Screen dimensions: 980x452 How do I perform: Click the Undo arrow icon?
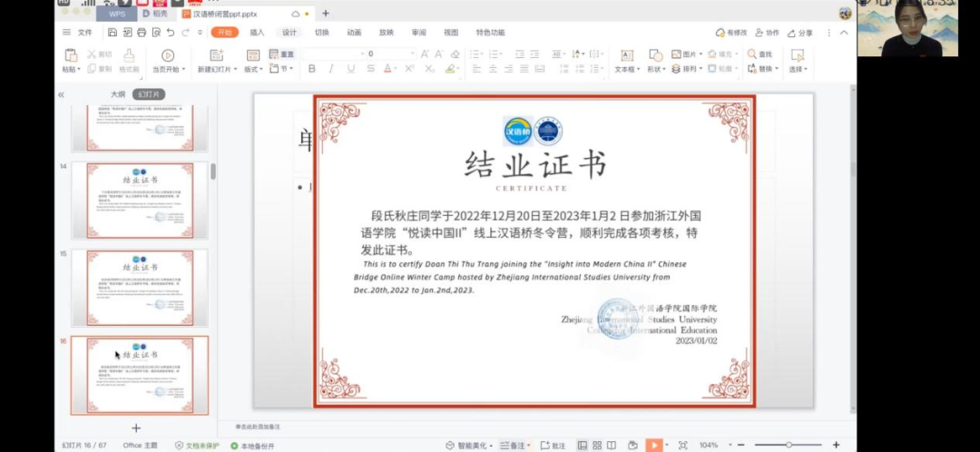170,33
